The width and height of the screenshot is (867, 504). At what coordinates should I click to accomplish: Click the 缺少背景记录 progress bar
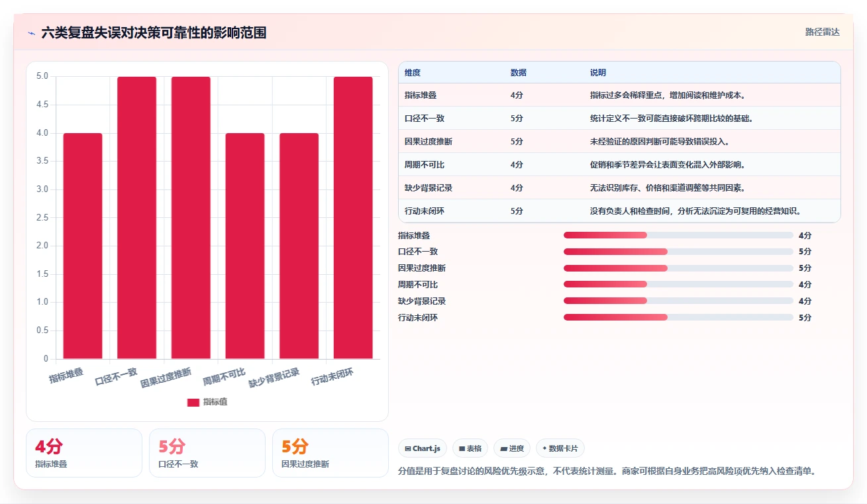[678, 301]
